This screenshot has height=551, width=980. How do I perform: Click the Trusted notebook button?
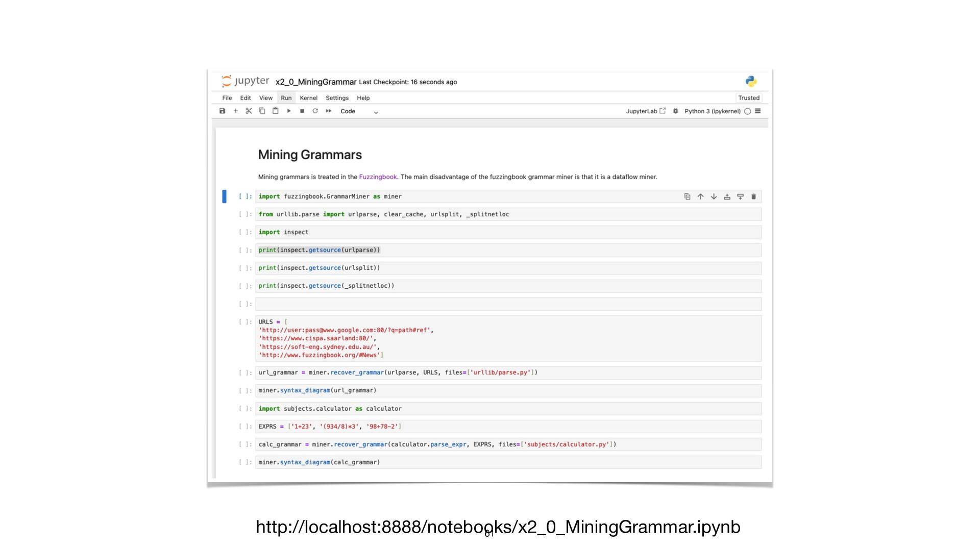(749, 98)
